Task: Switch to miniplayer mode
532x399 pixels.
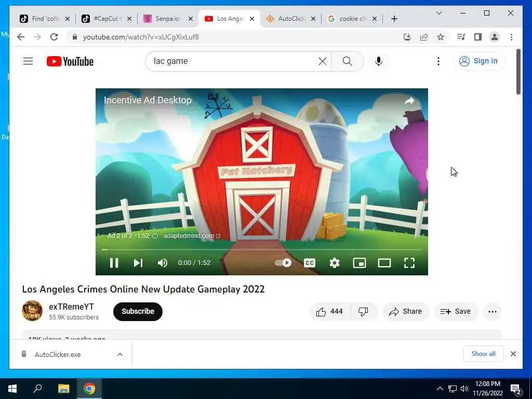Action: point(360,263)
